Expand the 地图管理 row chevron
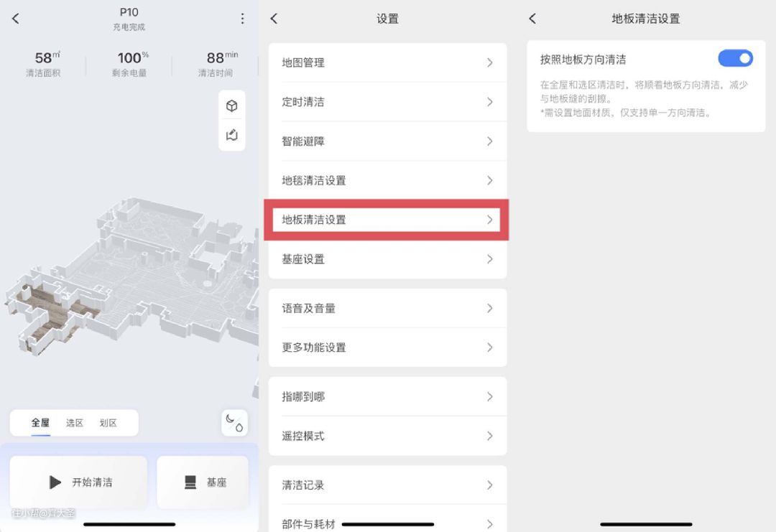 [x=489, y=63]
